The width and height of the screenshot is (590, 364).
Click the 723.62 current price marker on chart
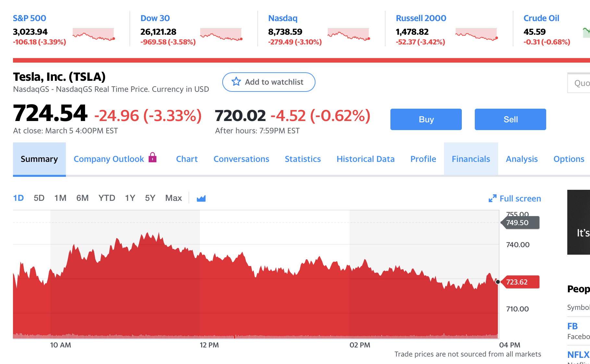(x=520, y=282)
